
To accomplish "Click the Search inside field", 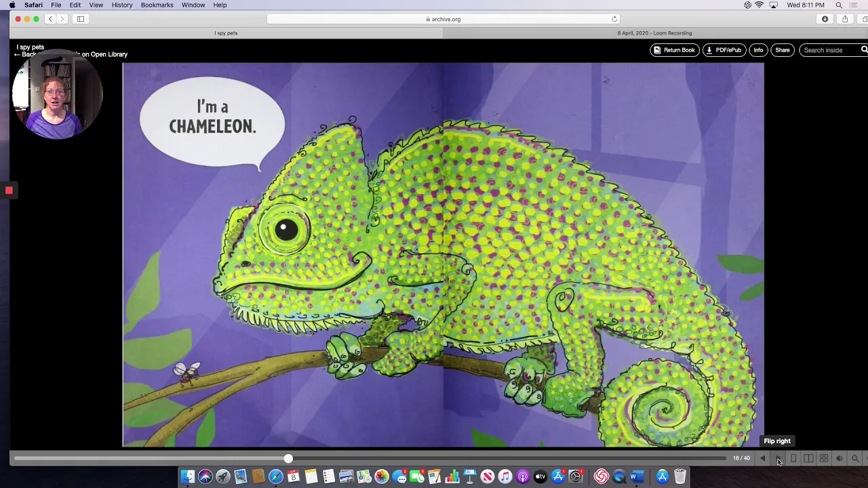I will pyautogui.click(x=829, y=50).
